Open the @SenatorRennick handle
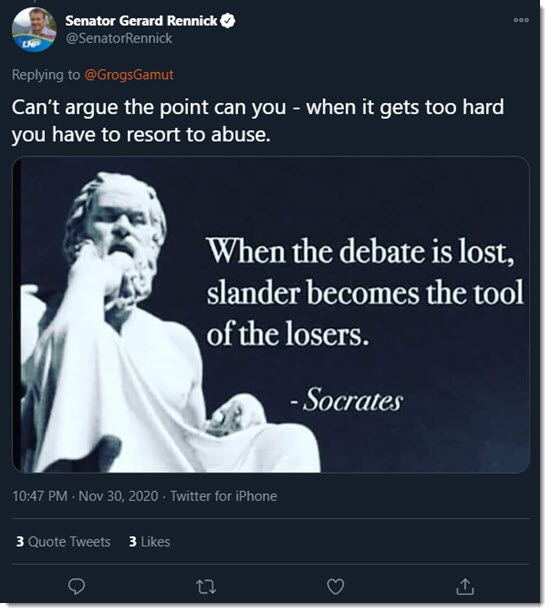The width and height of the screenshot is (550, 613). click(x=119, y=38)
